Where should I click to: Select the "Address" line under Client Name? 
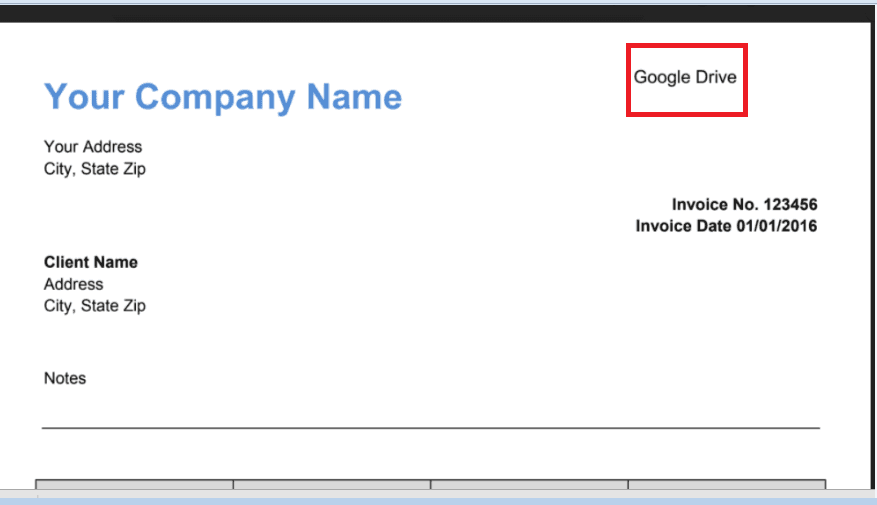pos(73,284)
